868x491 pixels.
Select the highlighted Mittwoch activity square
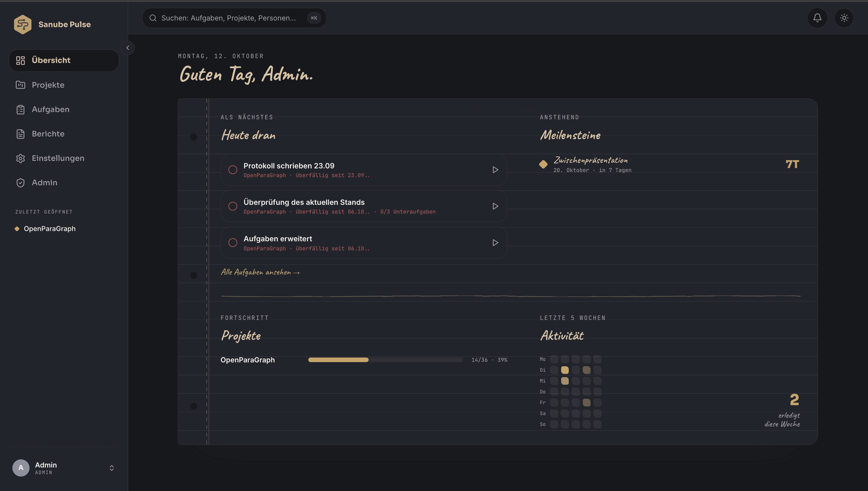pos(565,381)
